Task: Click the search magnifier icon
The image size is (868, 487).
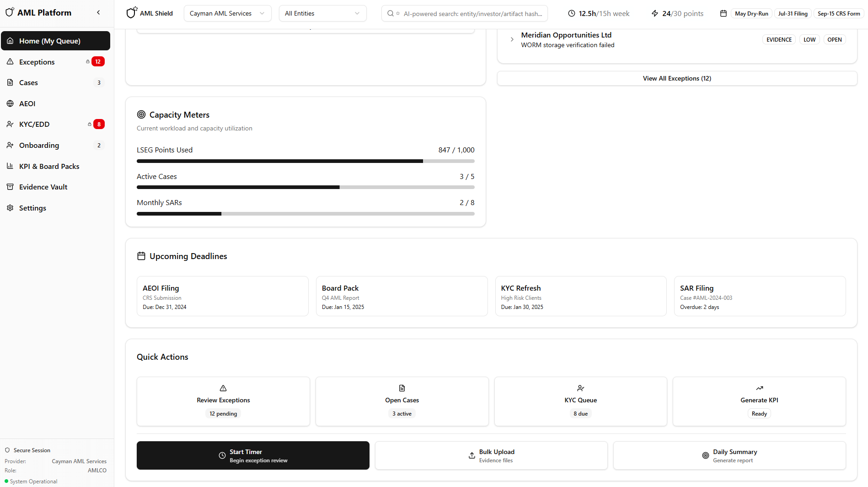Action: pos(390,13)
